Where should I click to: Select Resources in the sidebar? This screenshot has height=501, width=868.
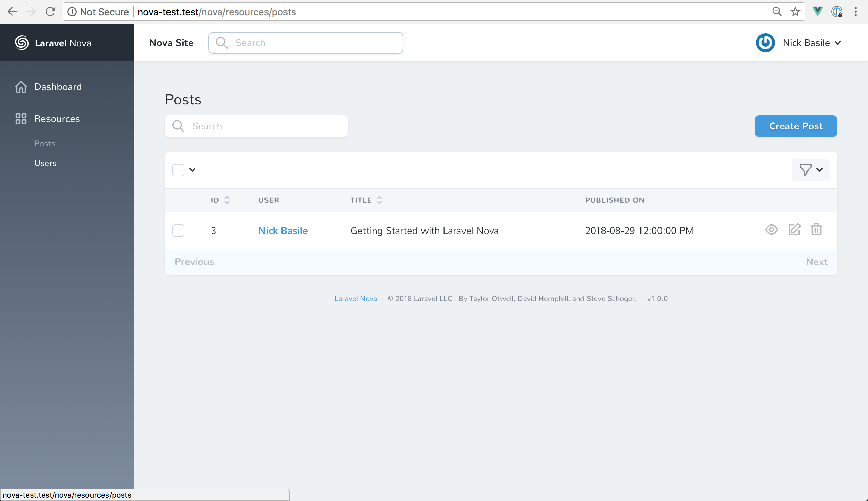[57, 119]
